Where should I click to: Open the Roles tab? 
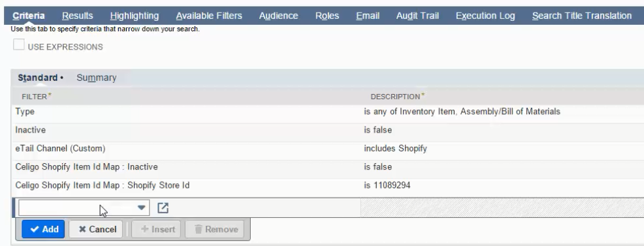[x=327, y=16]
